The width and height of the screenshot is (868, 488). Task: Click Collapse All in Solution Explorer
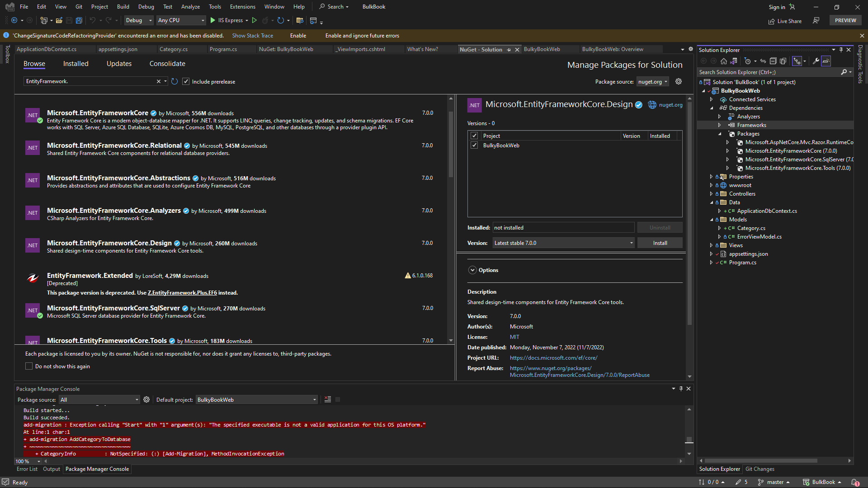point(773,61)
